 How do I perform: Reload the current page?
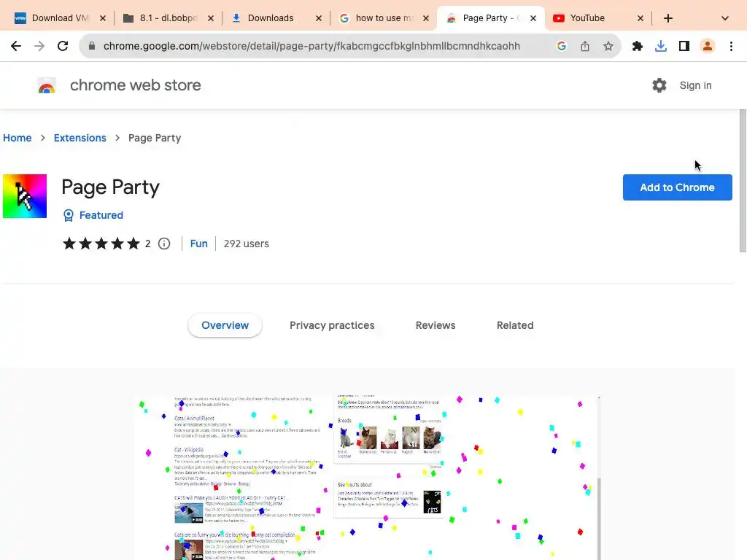tap(63, 46)
